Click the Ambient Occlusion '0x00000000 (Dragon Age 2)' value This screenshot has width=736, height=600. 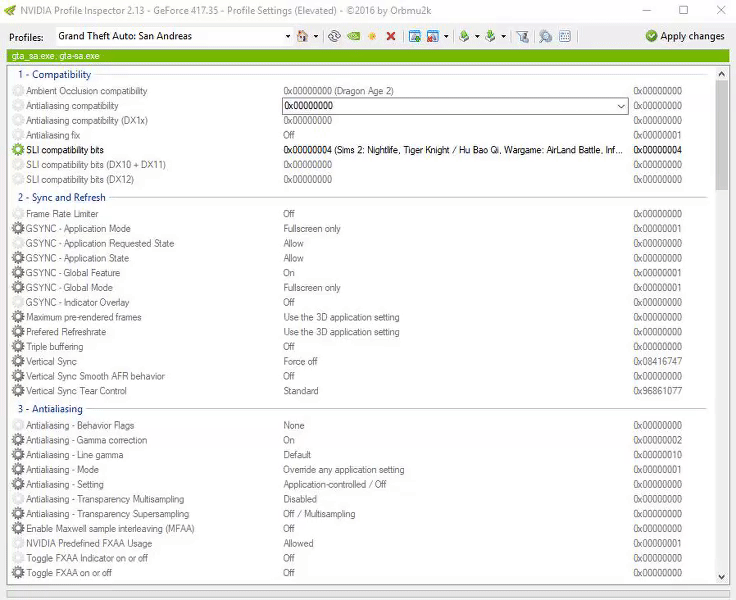point(338,91)
